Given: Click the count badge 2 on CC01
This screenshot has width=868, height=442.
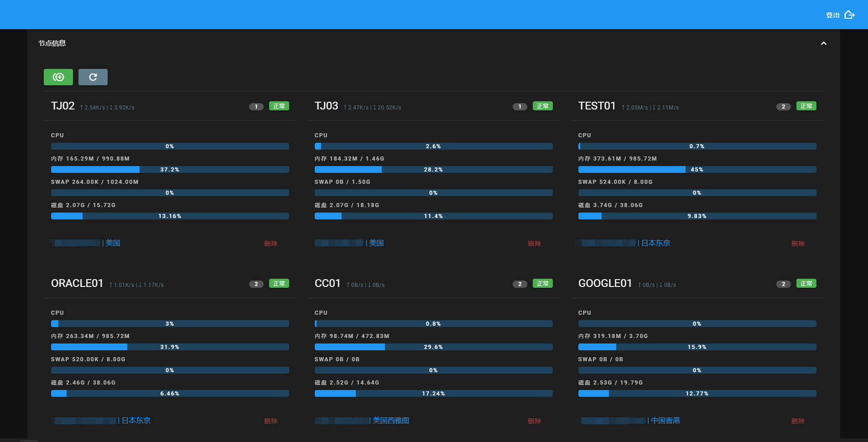Looking at the screenshot, I should click(x=520, y=284).
